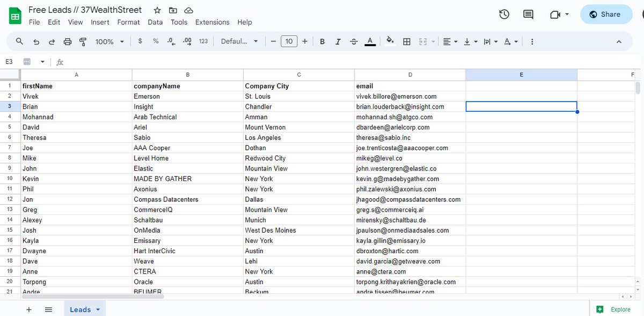Format as currency dollar icon
This screenshot has height=316, width=644.
140,41
